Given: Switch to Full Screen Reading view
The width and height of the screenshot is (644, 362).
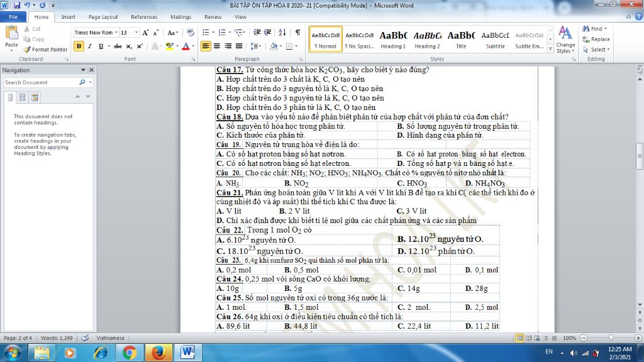Looking at the screenshot, I should pos(528,338).
